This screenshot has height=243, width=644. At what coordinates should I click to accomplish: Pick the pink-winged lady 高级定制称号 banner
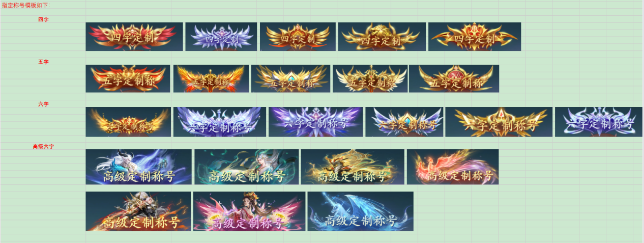pos(249,211)
